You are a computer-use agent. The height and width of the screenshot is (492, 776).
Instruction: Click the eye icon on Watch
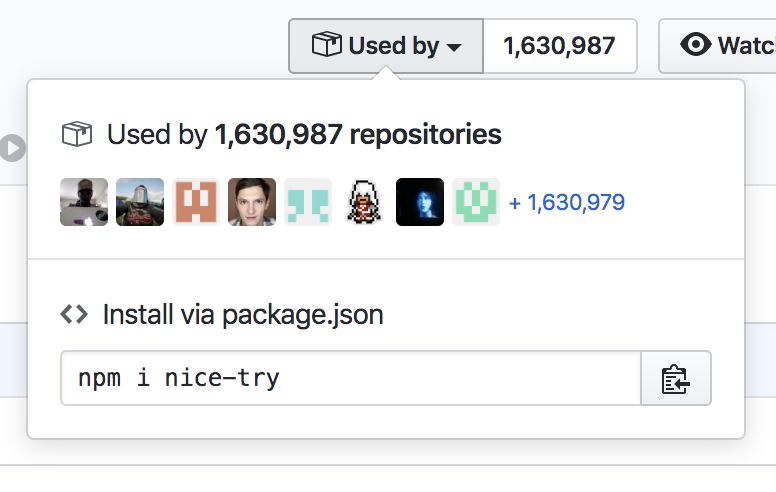tap(695, 45)
